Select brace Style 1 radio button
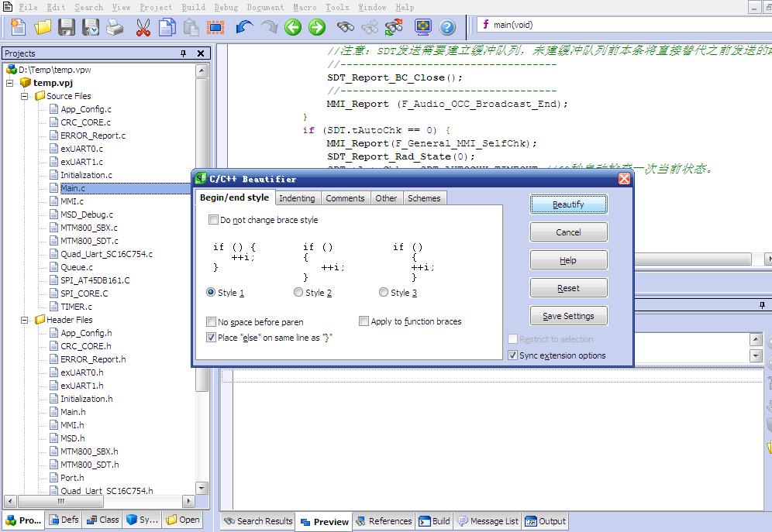Screen dimensions: 772x532 click(x=211, y=292)
